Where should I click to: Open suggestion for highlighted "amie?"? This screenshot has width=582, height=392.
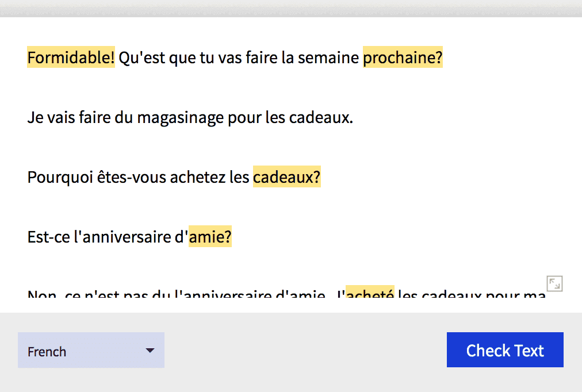(x=210, y=237)
